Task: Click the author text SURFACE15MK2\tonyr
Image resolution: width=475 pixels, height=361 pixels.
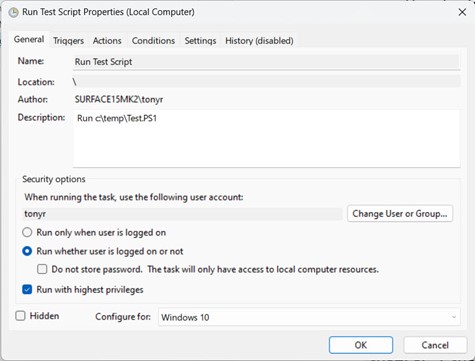Action: (119, 99)
